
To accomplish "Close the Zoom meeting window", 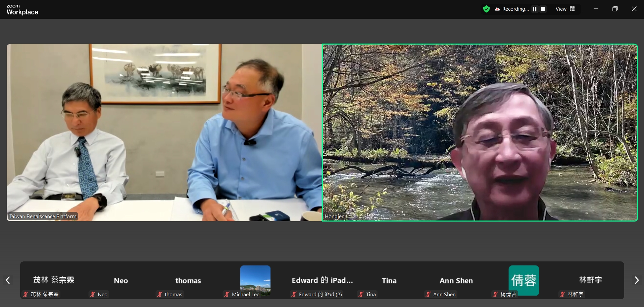I will click(x=634, y=9).
